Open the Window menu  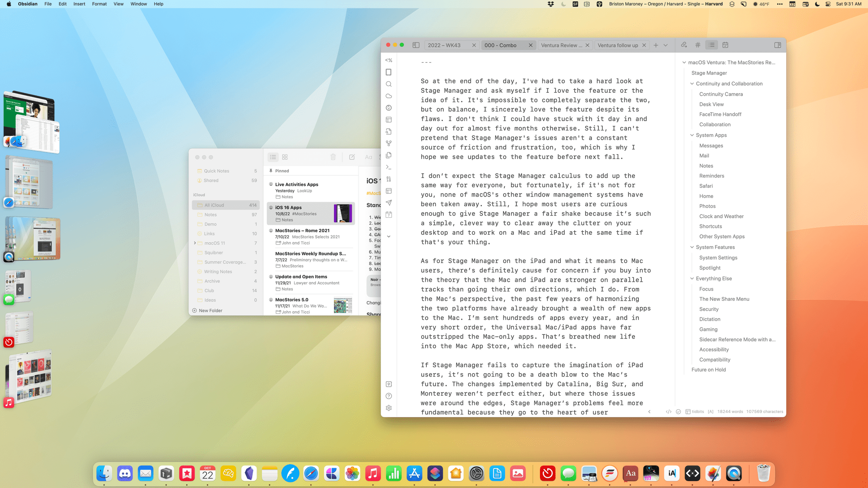(139, 4)
